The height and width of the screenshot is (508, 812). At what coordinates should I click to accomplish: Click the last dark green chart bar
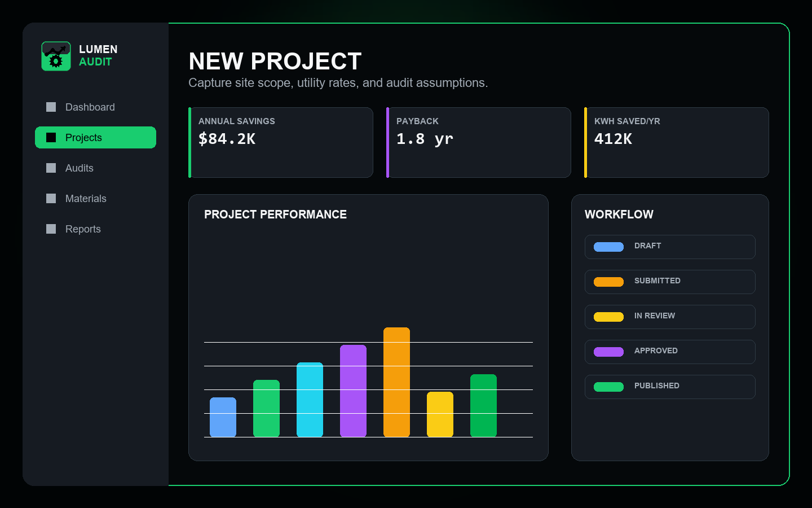coord(483,405)
